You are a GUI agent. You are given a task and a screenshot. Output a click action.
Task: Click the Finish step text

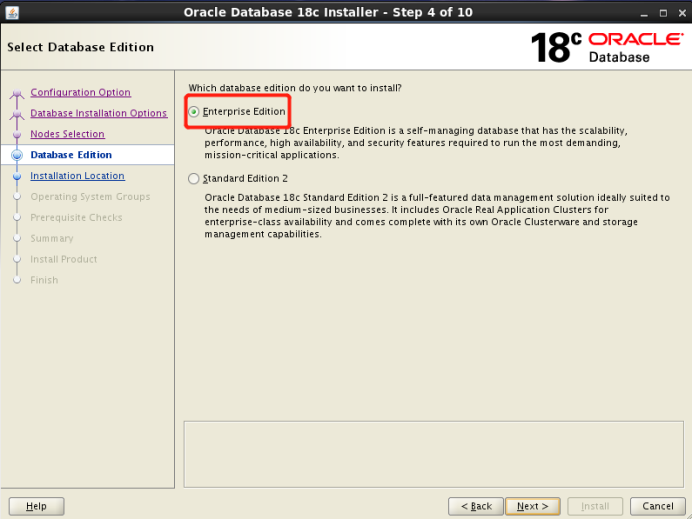pos(44,280)
